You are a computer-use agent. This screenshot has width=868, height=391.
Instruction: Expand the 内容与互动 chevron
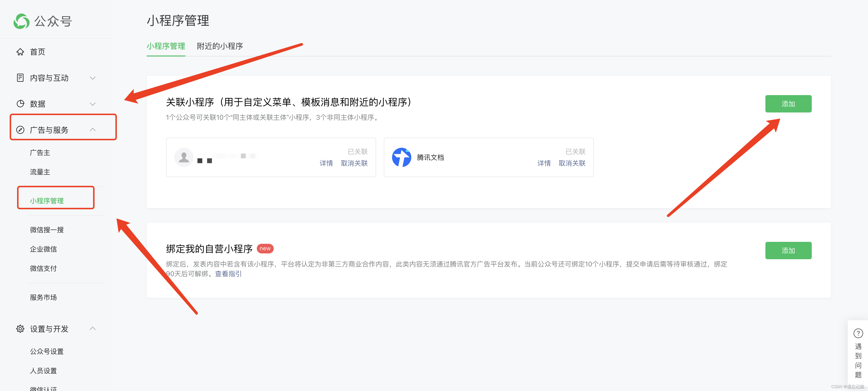point(93,78)
